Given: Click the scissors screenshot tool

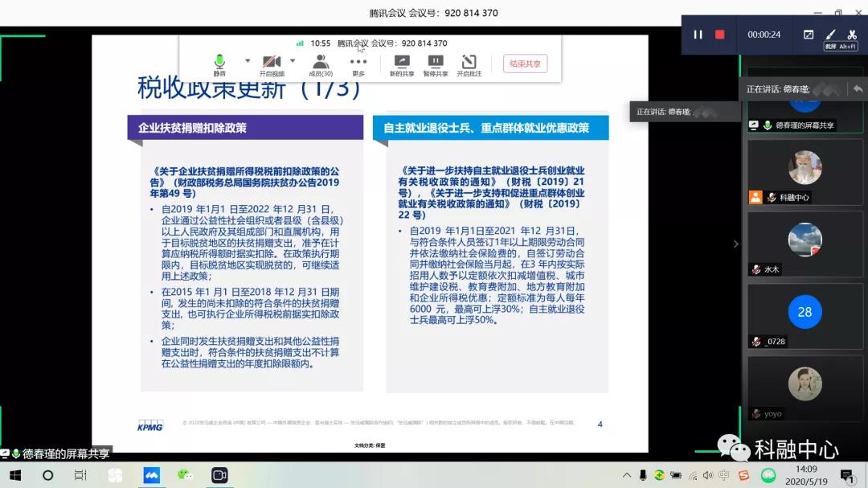Looking at the screenshot, I should point(852,35).
